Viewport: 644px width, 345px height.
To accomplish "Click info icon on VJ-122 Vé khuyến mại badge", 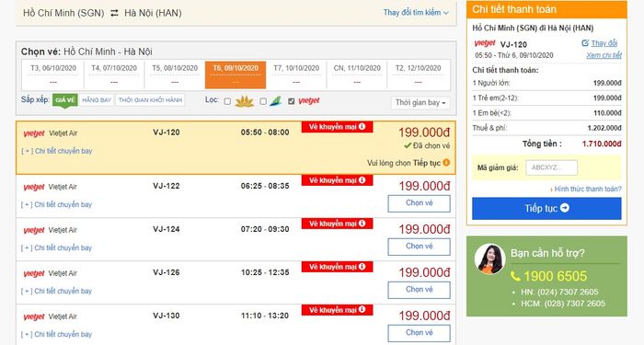I will pos(362,180).
